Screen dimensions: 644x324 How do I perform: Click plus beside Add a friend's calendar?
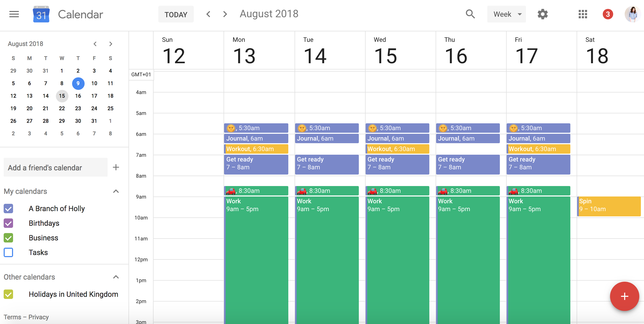116,167
